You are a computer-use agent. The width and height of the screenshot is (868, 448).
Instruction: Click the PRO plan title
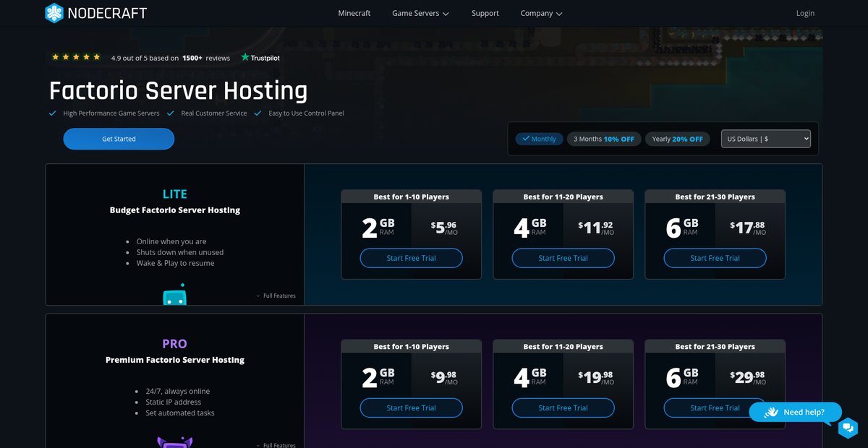pyautogui.click(x=175, y=343)
